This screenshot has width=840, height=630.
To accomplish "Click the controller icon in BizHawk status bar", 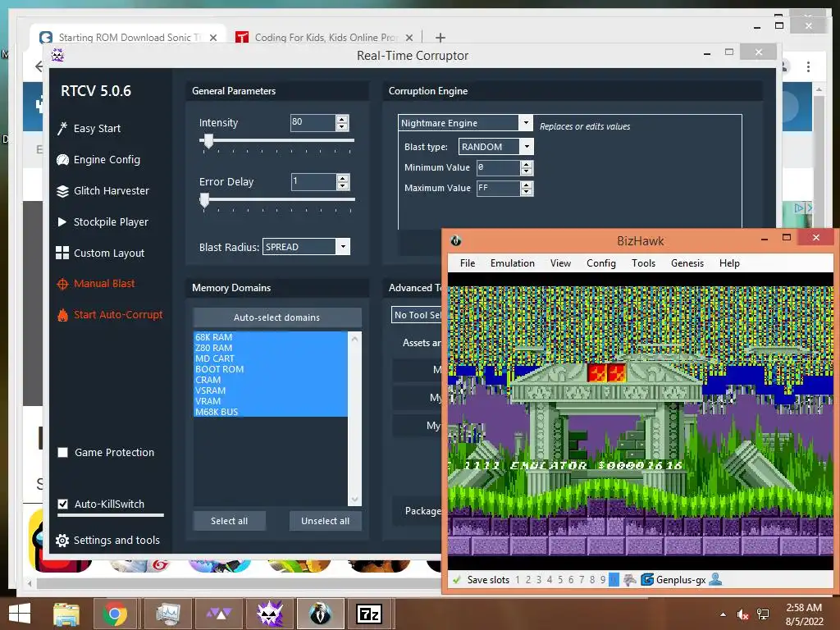I will (x=629, y=580).
